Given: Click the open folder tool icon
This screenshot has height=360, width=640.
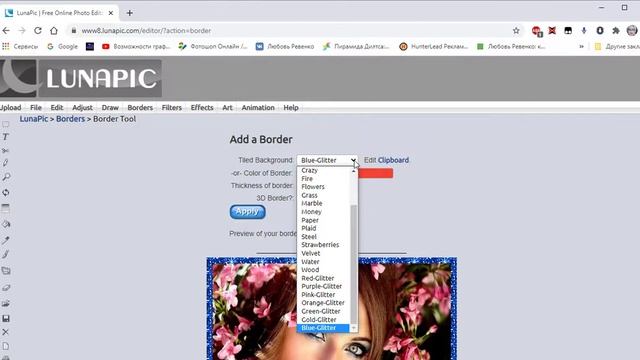Looking at the screenshot, I should coord(6,271).
